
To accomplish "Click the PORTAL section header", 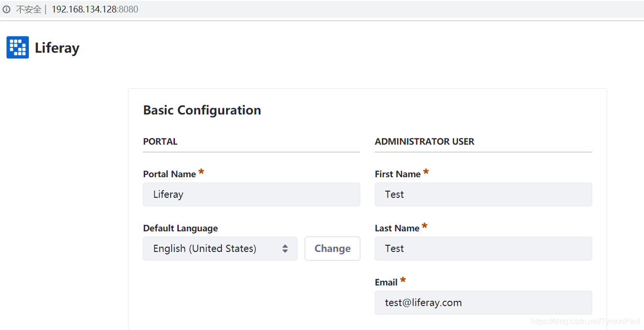I will [x=160, y=142].
